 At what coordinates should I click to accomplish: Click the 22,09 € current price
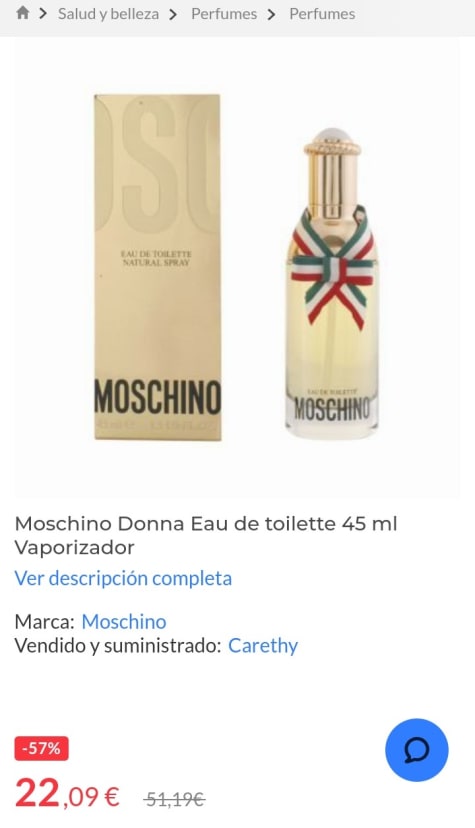pos(67,794)
